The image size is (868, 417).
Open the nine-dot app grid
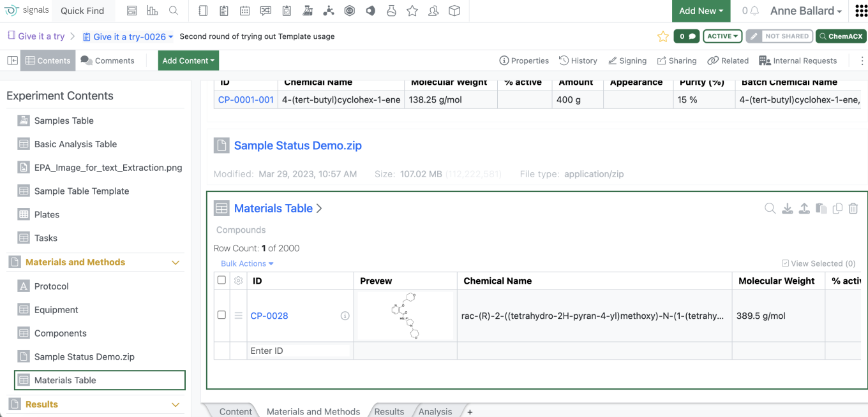click(861, 11)
